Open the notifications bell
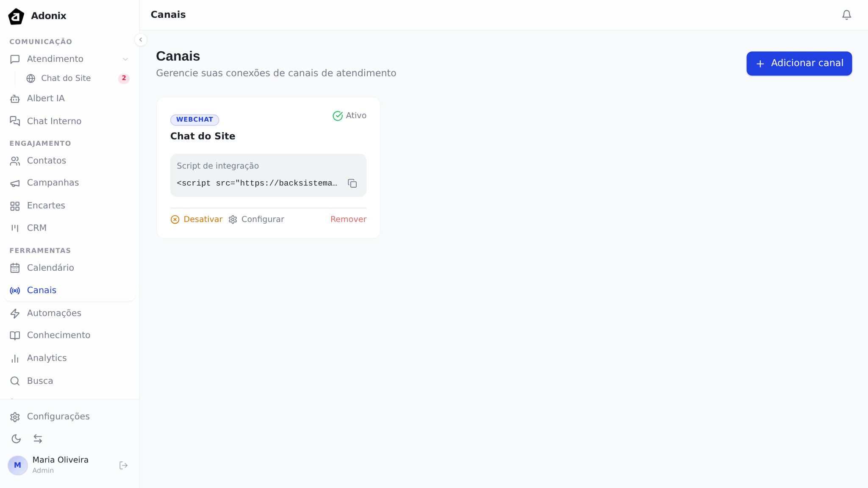 [846, 15]
